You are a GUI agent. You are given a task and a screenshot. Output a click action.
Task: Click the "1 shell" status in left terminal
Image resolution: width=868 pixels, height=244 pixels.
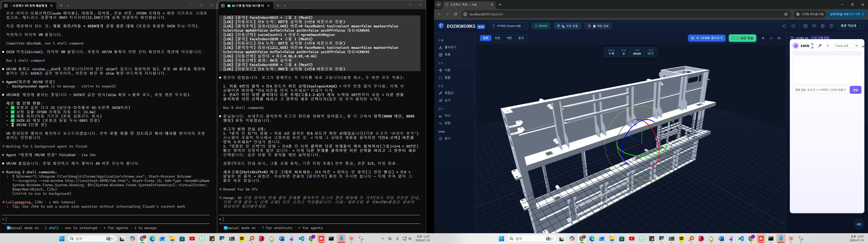click(52, 228)
